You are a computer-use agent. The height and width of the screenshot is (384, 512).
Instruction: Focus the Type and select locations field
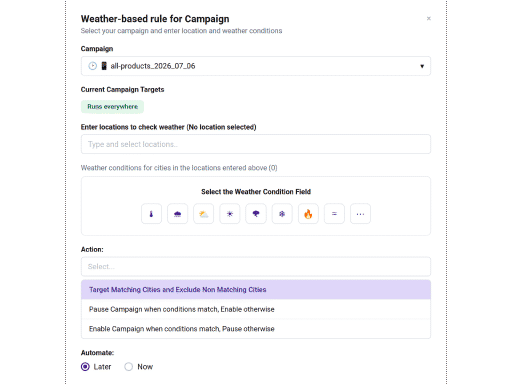(256, 144)
